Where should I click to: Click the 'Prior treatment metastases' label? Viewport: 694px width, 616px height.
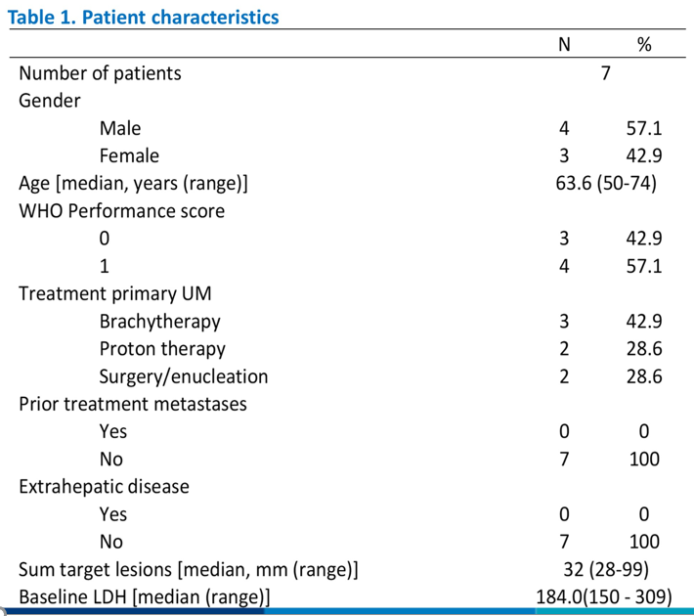click(x=133, y=403)
